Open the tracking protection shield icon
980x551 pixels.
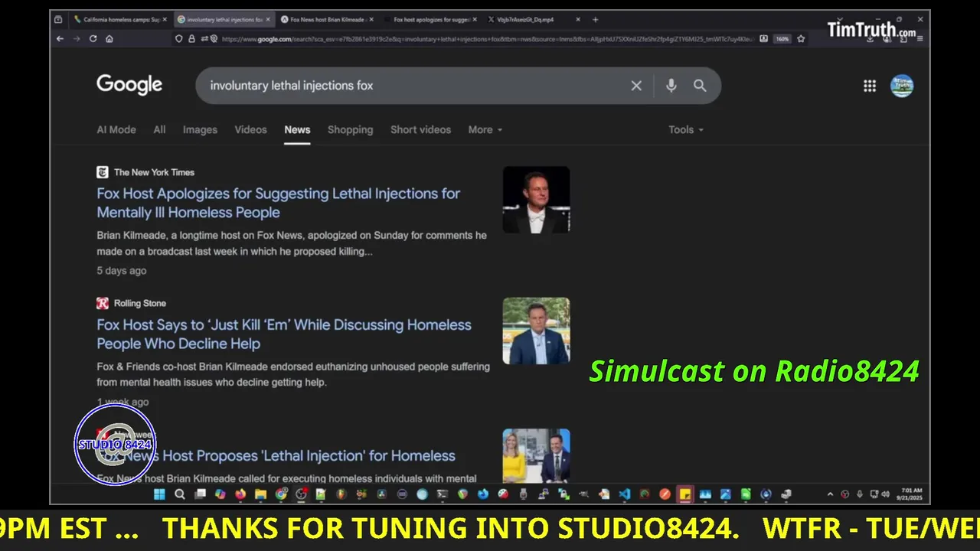click(179, 39)
